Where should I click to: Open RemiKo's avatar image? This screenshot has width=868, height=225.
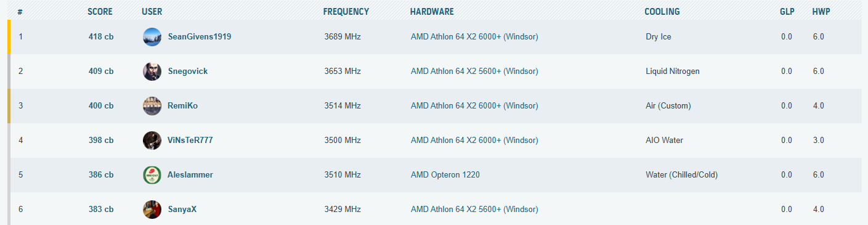coord(152,106)
